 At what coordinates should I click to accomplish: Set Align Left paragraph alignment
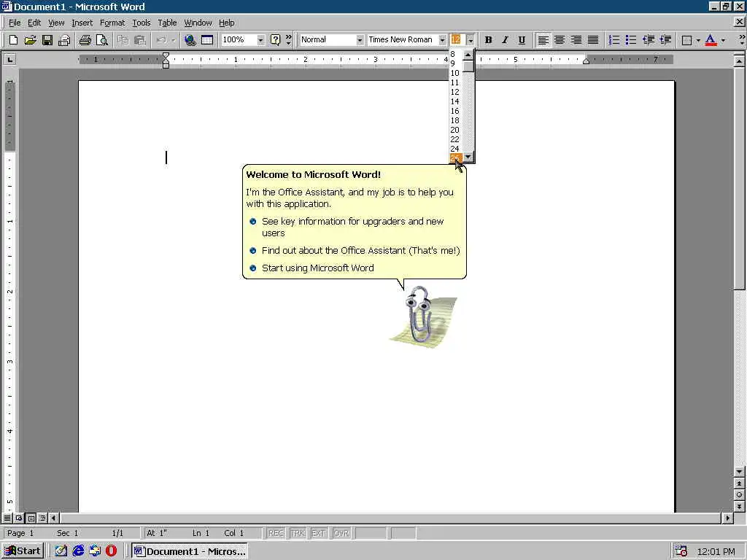point(543,40)
